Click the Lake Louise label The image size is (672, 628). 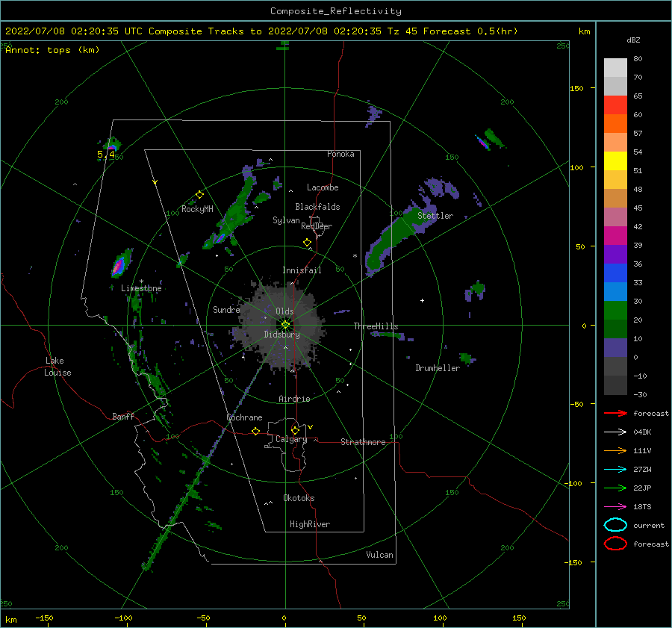(x=57, y=367)
